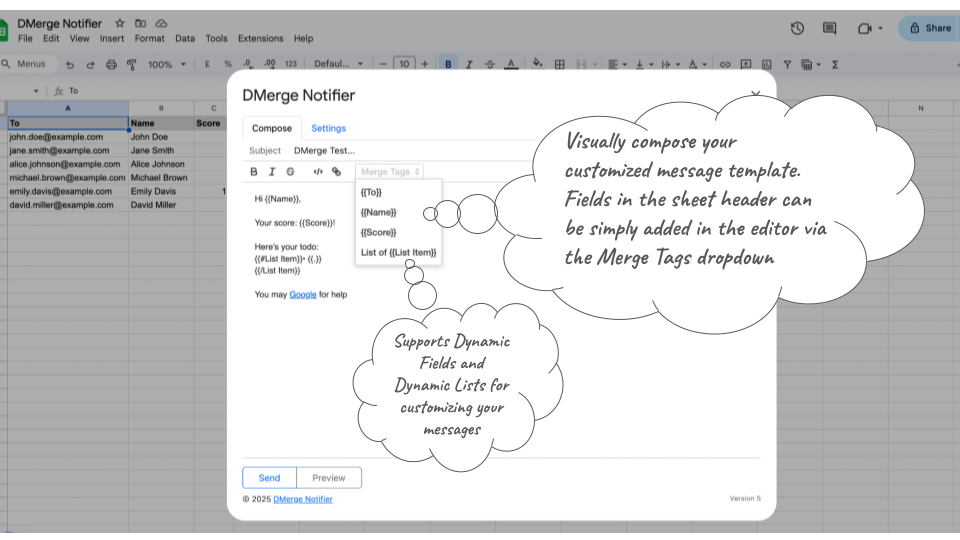Open the DMerge Notifier footer link
Screen dimensions: 960x540
303,499
